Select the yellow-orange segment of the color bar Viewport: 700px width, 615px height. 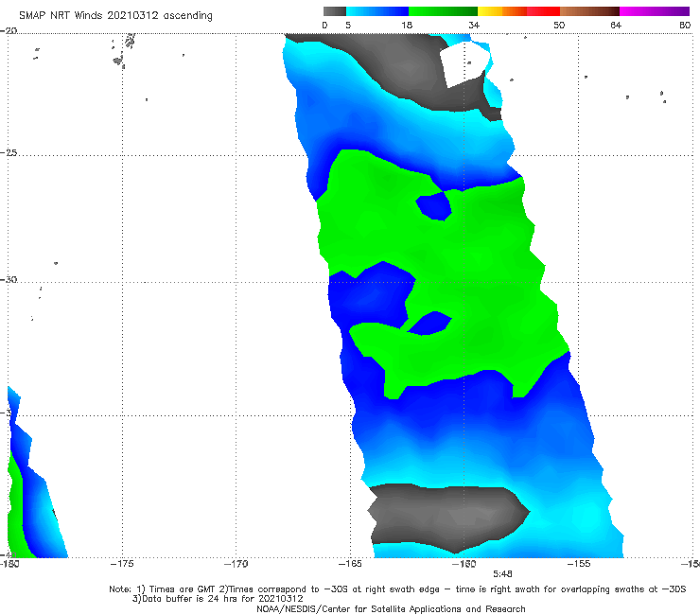click(x=502, y=11)
